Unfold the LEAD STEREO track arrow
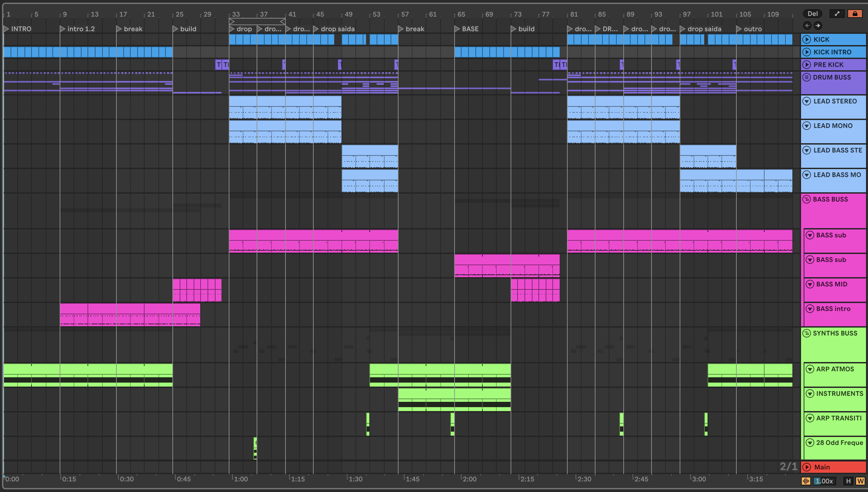The image size is (868, 492). [807, 101]
